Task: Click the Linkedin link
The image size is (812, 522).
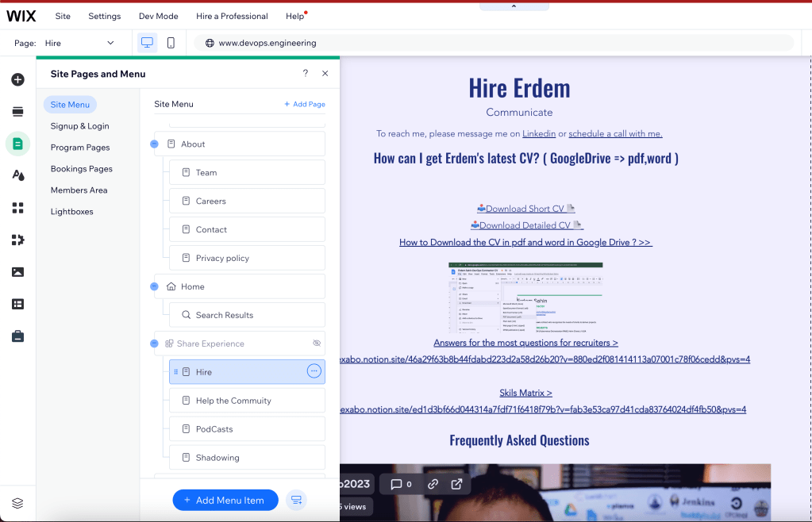Action: pyautogui.click(x=539, y=133)
